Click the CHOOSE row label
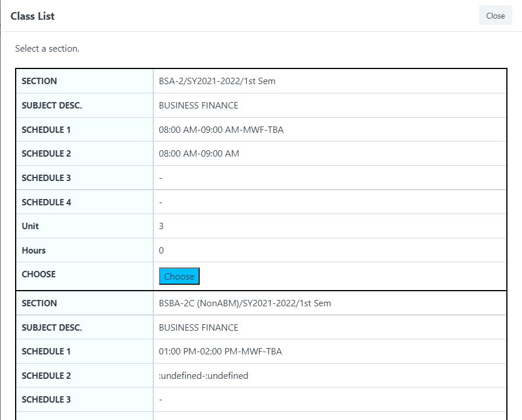The image size is (522, 420). coord(38,274)
